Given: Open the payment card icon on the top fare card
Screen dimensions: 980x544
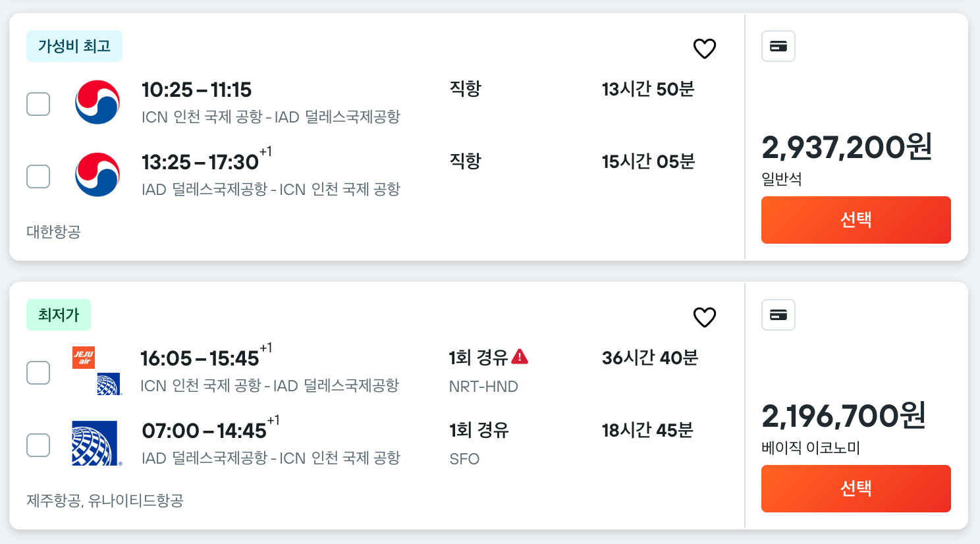Looking at the screenshot, I should (x=778, y=46).
